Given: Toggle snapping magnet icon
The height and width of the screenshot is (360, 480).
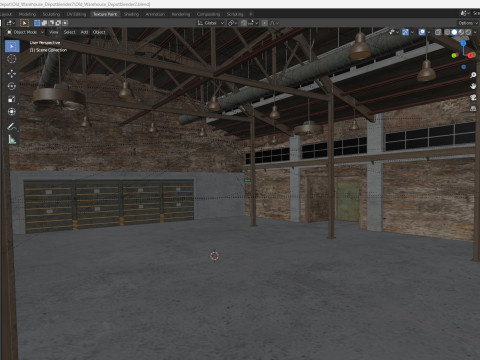Looking at the screenshot, I should [244, 23].
